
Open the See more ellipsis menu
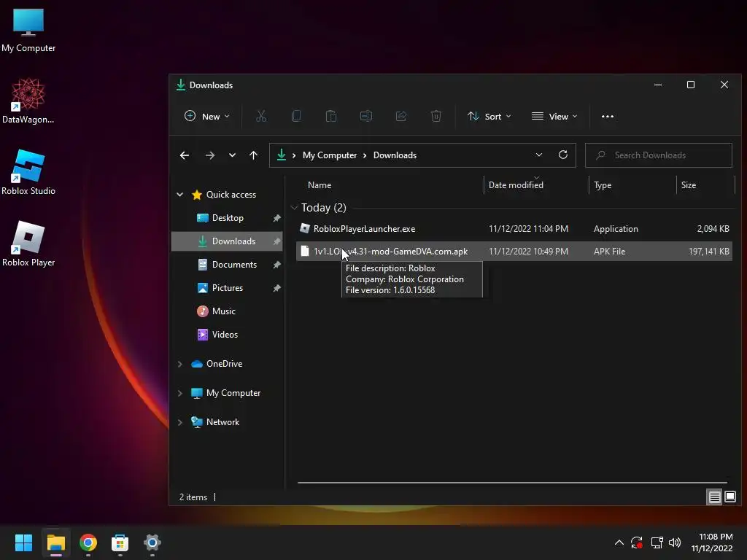click(608, 116)
